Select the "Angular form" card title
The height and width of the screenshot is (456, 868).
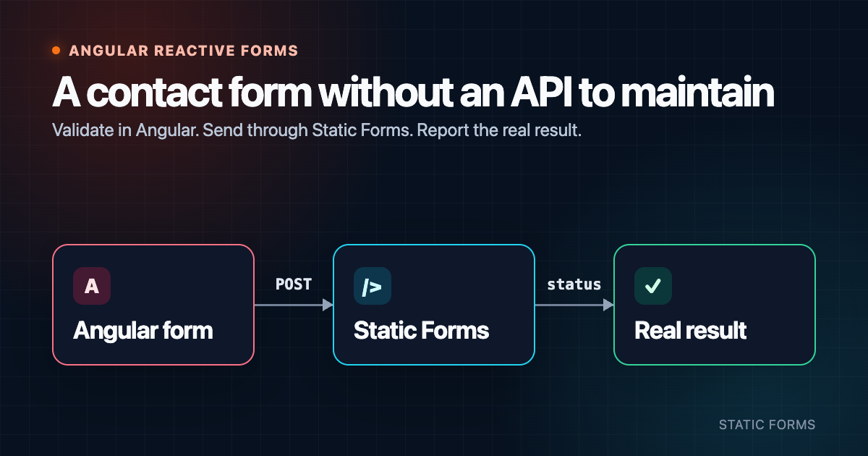point(143,331)
